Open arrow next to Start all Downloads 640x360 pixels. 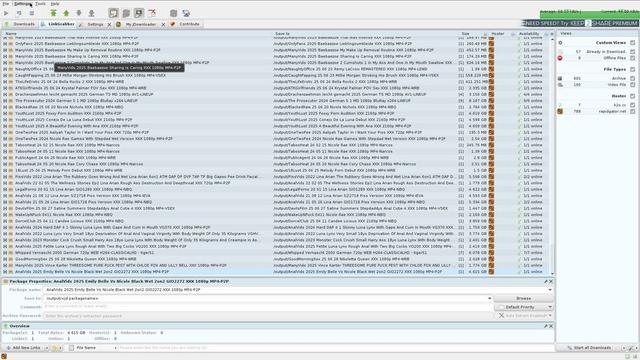coord(624,348)
